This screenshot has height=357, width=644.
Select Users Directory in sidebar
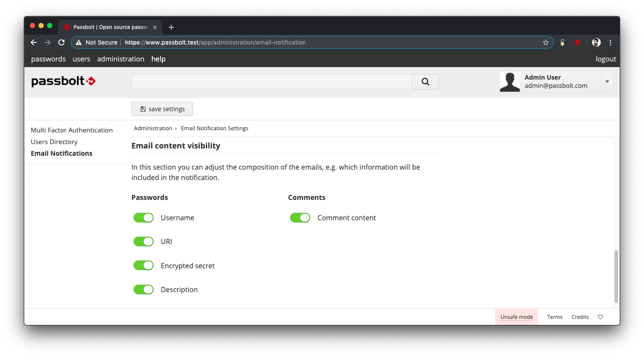[x=54, y=142]
